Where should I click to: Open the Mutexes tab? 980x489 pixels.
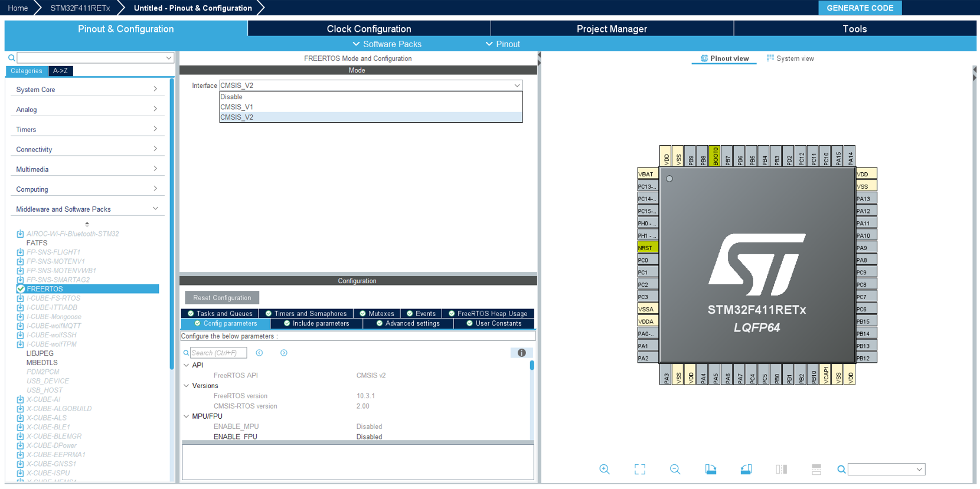[x=377, y=314]
